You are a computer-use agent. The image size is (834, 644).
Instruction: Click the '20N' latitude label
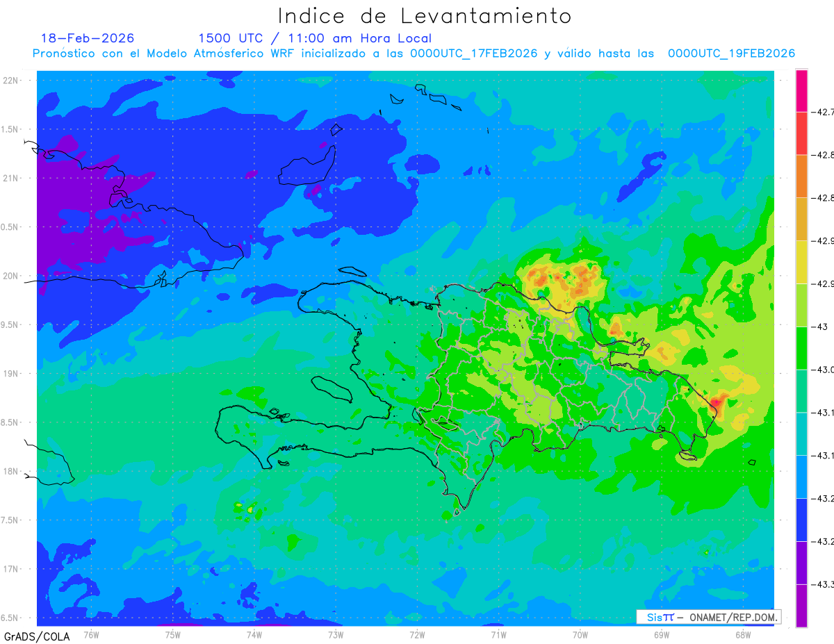click(11, 276)
